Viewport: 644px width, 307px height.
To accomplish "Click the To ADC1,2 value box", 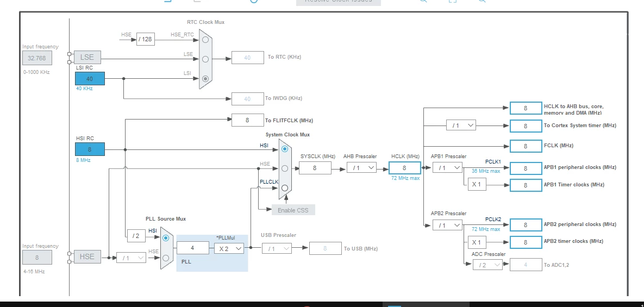I will coord(526,265).
